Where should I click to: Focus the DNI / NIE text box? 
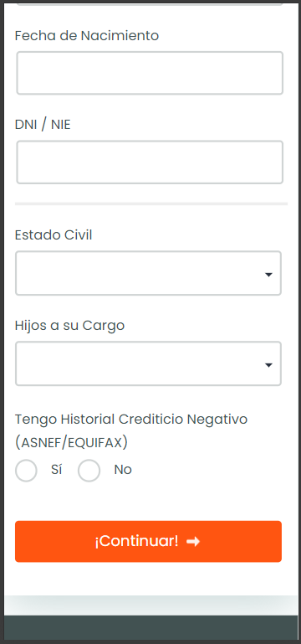tap(150, 162)
